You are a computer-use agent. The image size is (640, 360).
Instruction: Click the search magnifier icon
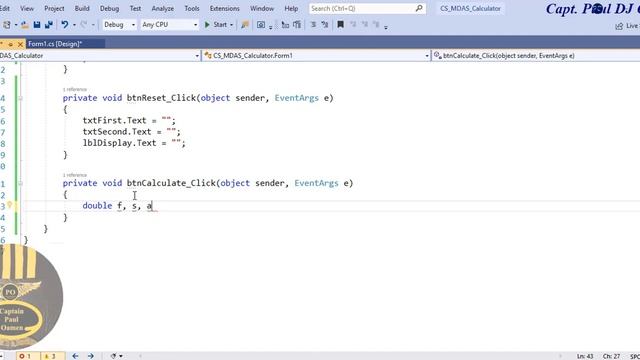coord(419,8)
